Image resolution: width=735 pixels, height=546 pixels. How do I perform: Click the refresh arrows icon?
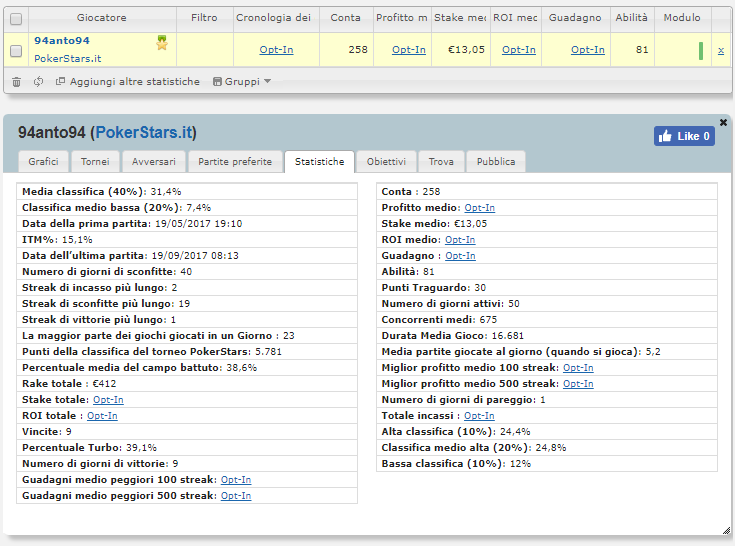click(x=38, y=82)
